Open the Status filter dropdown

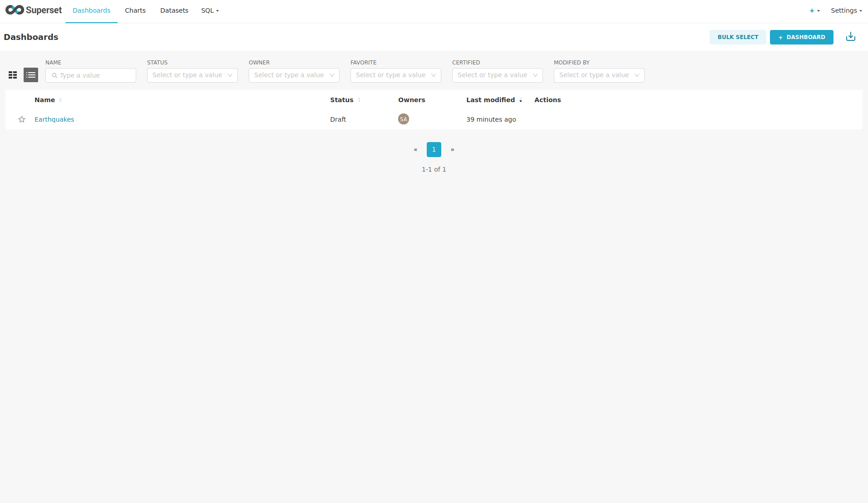(192, 75)
